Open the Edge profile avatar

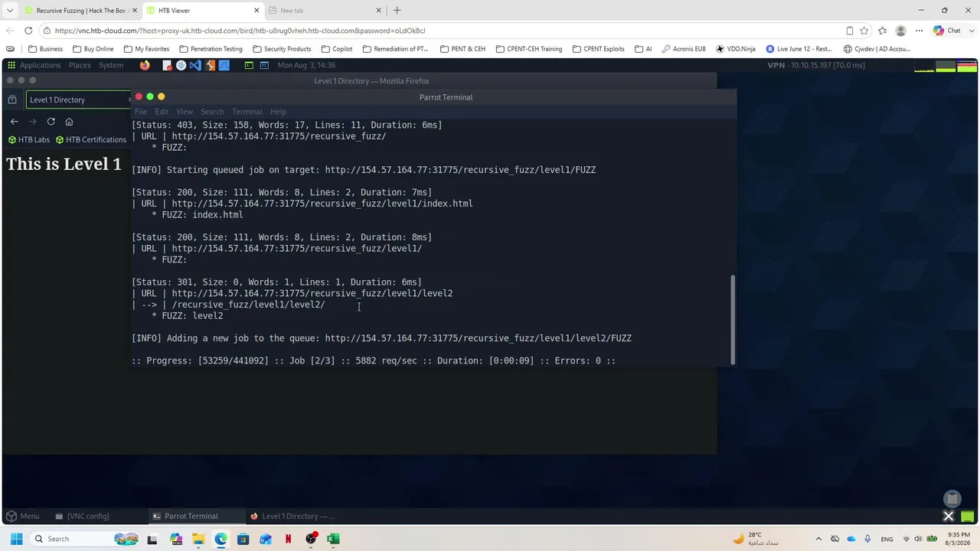901,31
